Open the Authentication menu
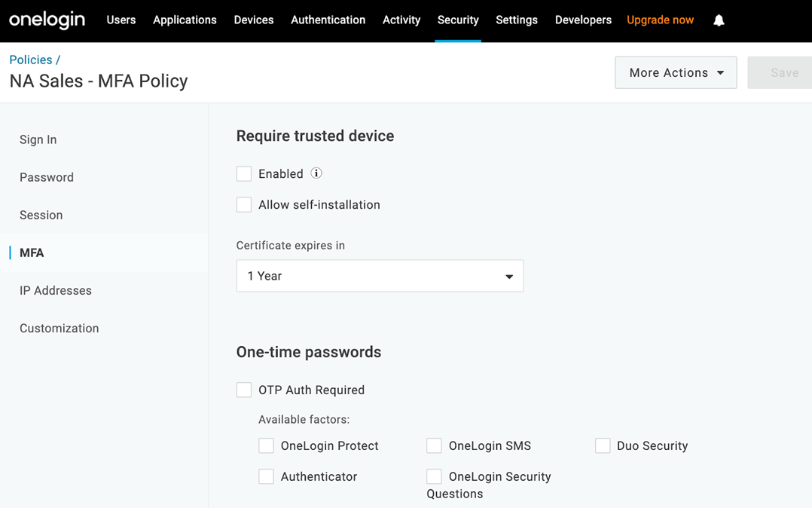 (328, 20)
